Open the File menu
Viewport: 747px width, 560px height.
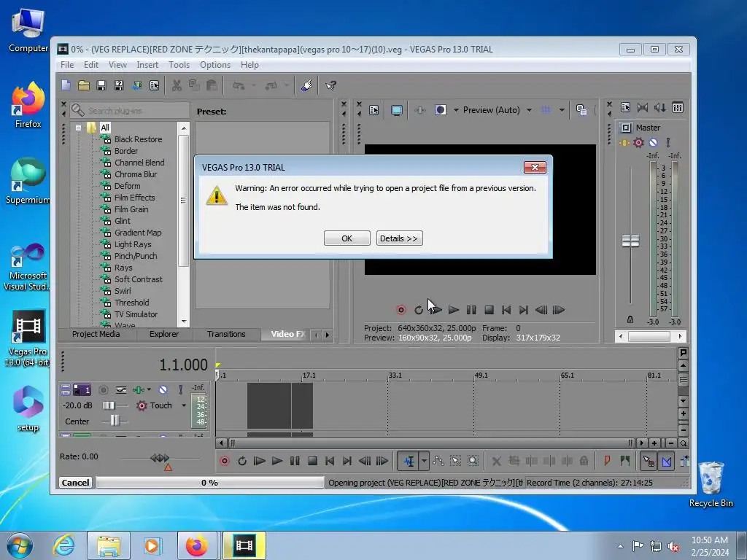tap(67, 65)
